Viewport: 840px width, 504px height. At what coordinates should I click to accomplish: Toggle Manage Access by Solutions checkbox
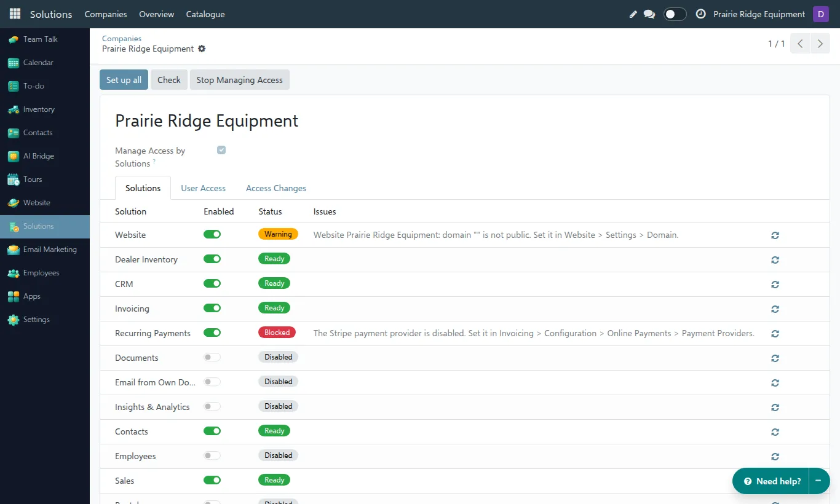pos(221,150)
